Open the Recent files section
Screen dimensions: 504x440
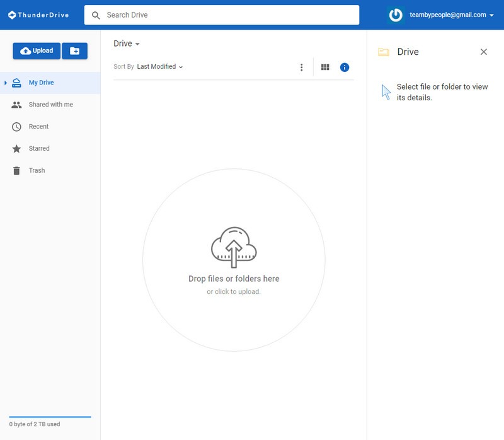38,127
